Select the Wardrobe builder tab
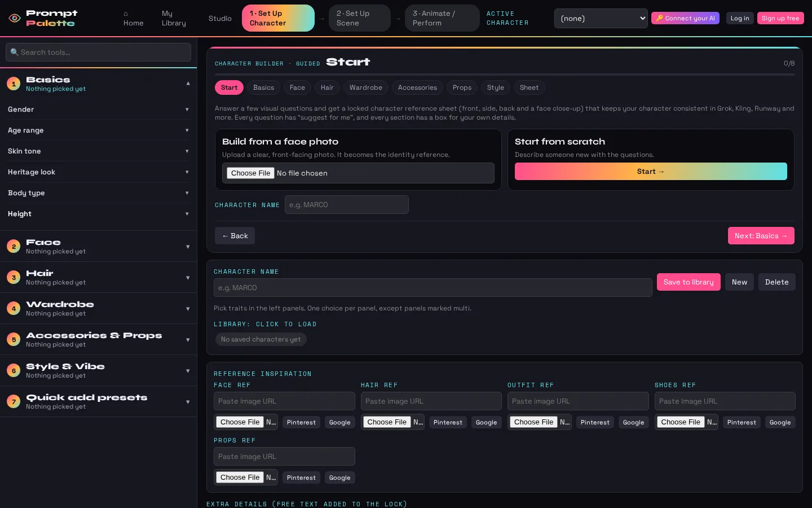Viewport: 812px width, 508px height. coord(365,87)
